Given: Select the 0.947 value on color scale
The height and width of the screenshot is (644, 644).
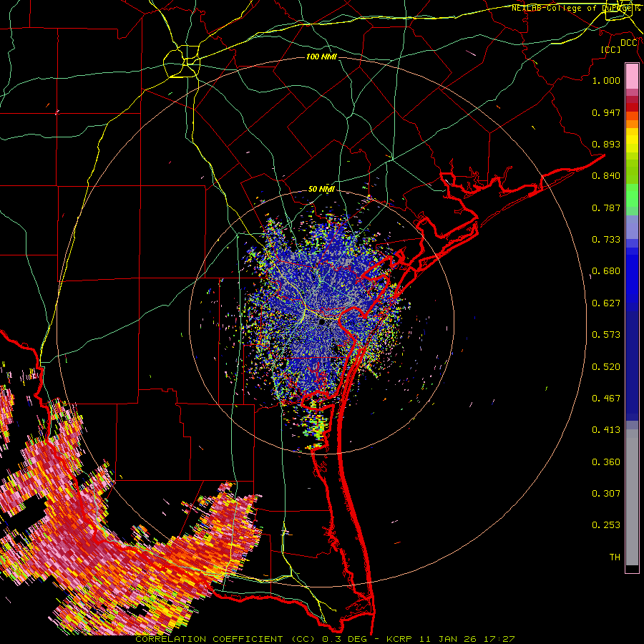Looking at the screenshot, I should [606, 112].
